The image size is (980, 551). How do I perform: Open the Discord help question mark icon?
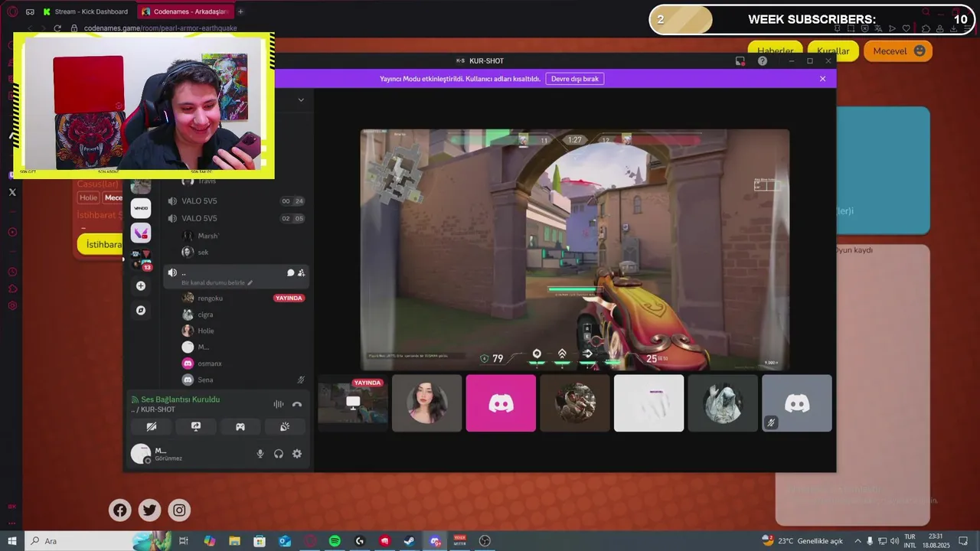click(763, 60)
